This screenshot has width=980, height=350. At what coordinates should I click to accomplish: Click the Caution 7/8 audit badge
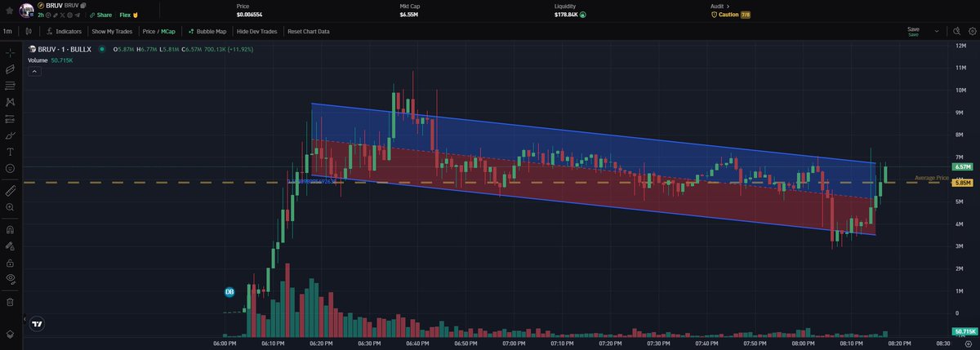(x=731, y=15)
